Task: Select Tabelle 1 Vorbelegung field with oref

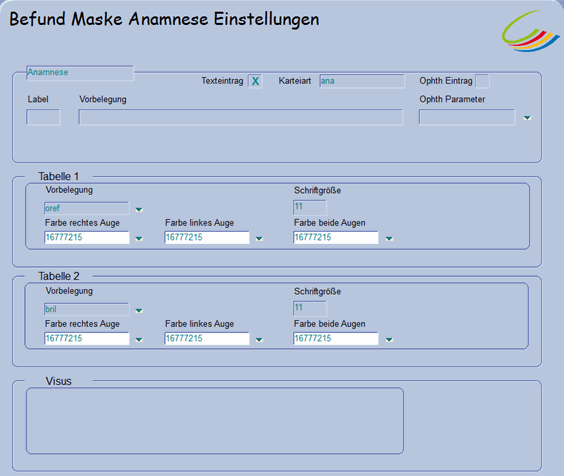Action: (x=86, y=208)
